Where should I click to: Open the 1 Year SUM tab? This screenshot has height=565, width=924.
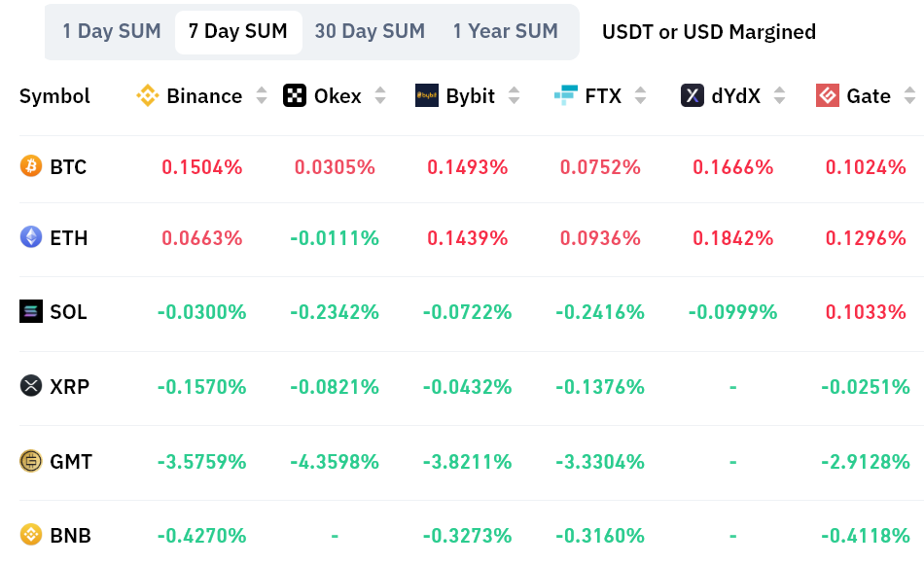tap(506, 31)
